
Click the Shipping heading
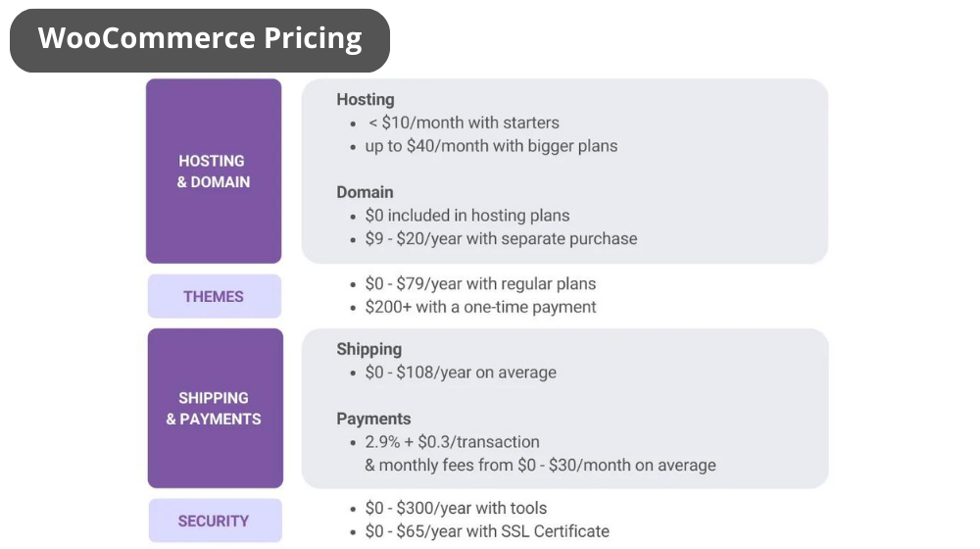coord(369,349)
